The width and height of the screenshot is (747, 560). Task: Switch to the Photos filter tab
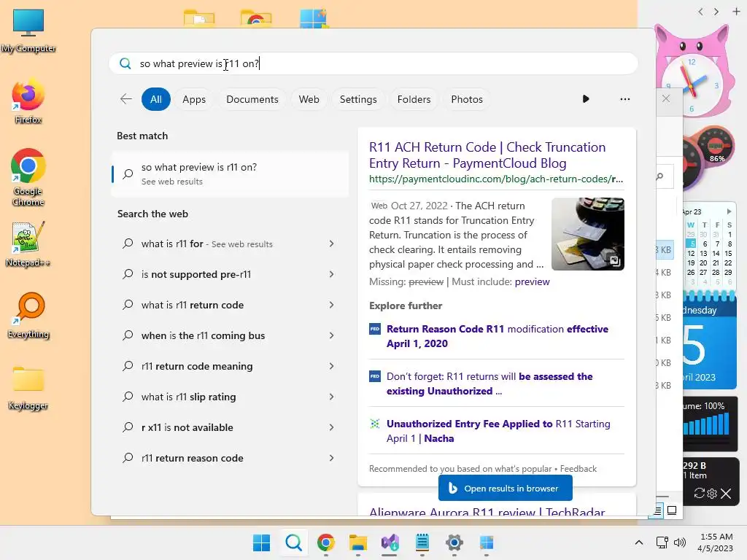point(467,99)
